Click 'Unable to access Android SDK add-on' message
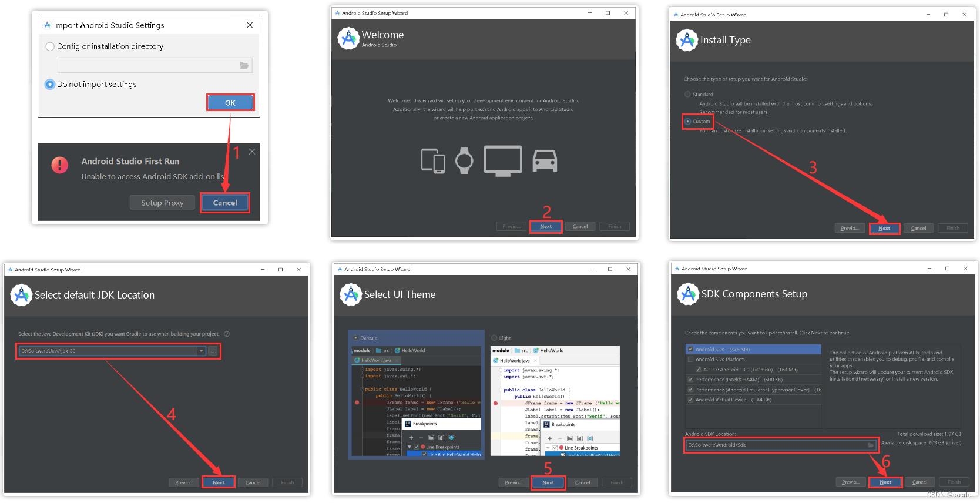Screen dimensions: 980x503 (153, 177)
